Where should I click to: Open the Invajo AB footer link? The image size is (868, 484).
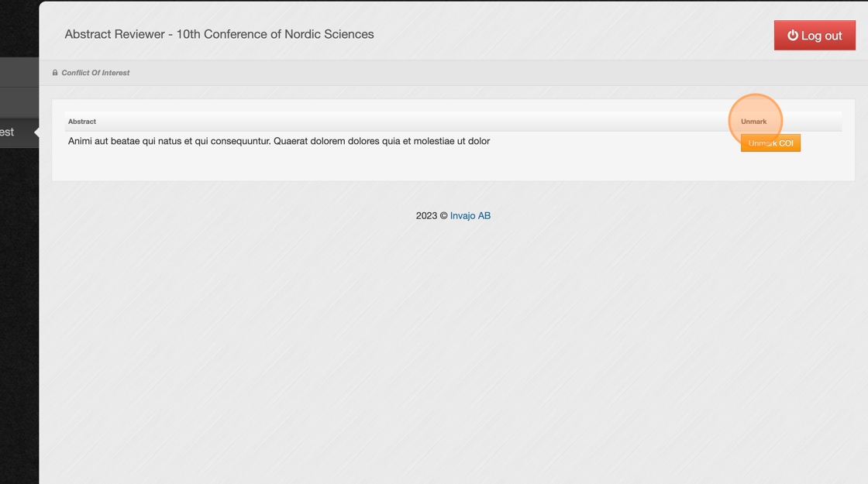470,216
